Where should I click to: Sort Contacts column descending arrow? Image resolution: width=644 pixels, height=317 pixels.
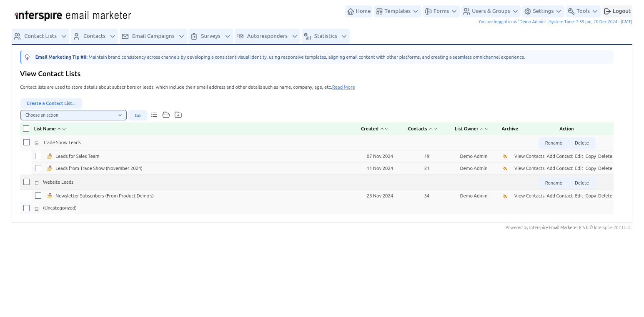click(436, 129)
